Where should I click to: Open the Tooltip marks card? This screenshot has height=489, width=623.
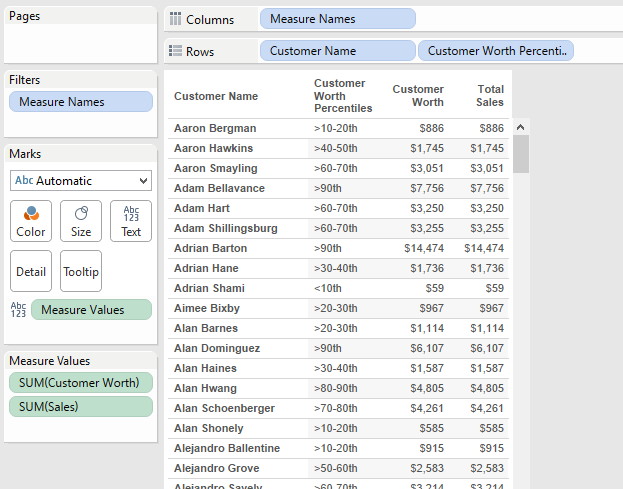pyautogui.click(x=81, y=271)
